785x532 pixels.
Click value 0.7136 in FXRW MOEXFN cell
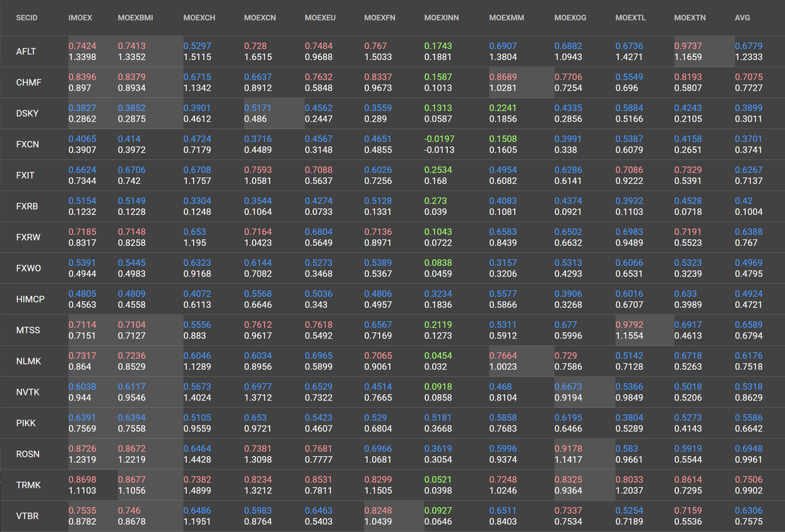(377, 232)
